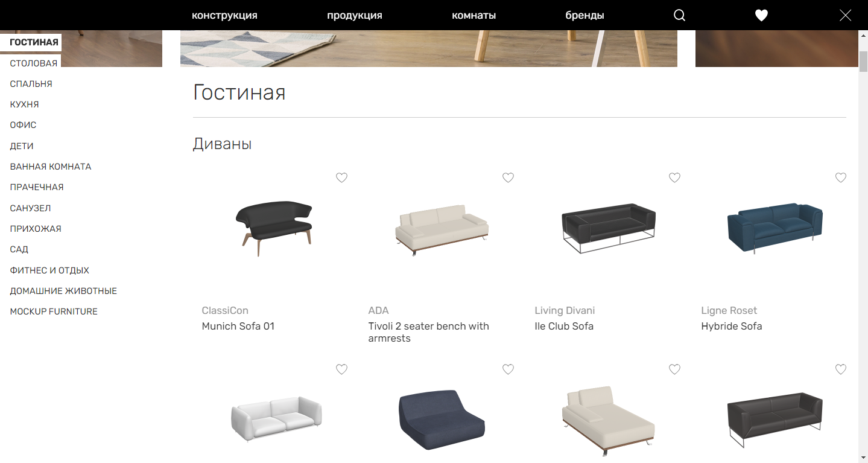The height and width of the screenshot is (463, 868).
Task: Click the vertical page scrollbar
Action: [863, 246]
